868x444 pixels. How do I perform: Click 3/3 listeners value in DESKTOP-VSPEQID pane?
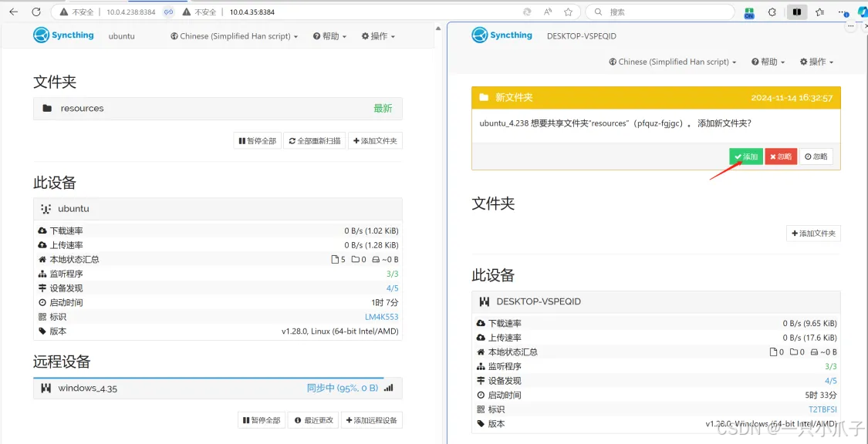coord(831,366)
